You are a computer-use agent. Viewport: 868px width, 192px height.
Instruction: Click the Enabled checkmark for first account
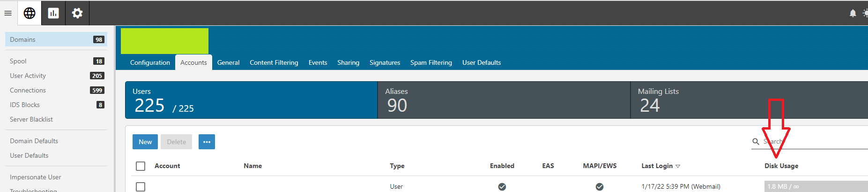click(x=502, y=187)
